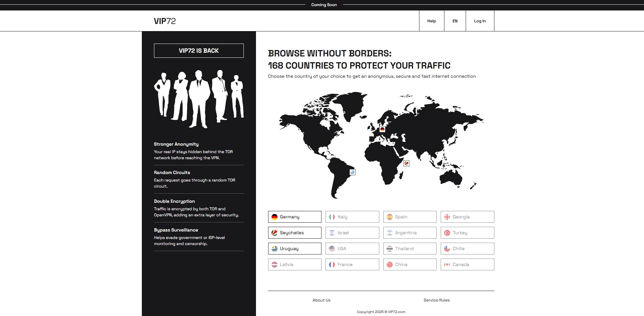Click the Turkey flag icon
The height and width of the screenshot is (316, 644).
(x=447, y=233)
